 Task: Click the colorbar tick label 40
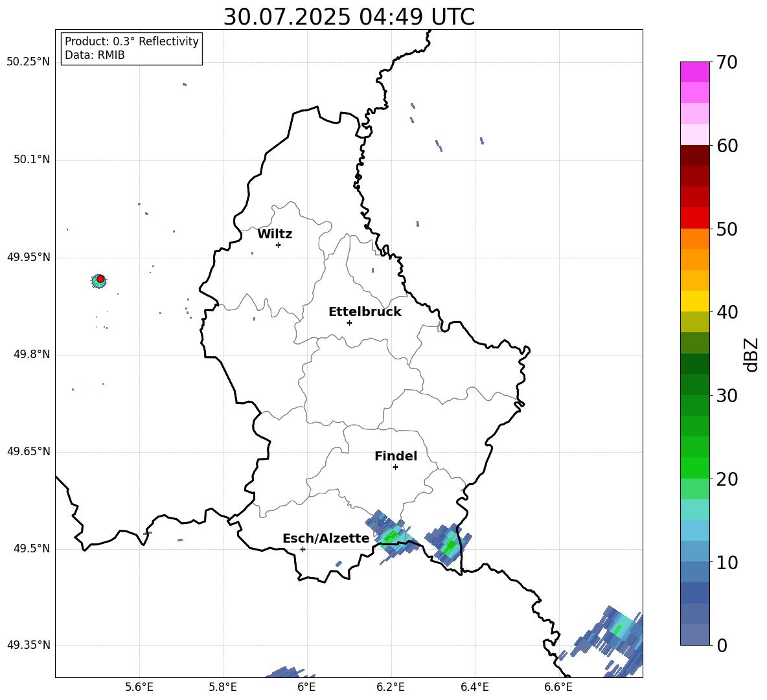click(x=727, y=312)
